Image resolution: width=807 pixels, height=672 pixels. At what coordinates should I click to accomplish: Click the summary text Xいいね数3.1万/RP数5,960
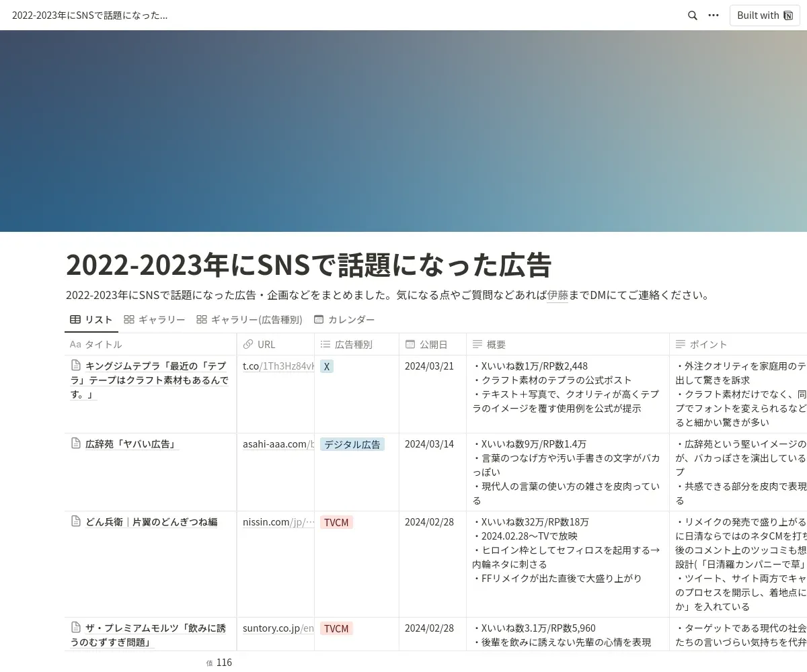(534, 628)
